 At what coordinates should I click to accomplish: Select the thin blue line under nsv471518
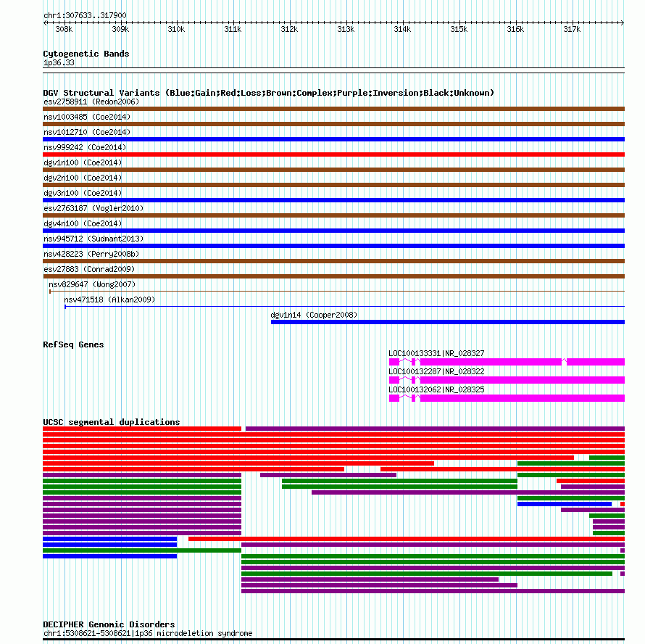tap(345, 307)
